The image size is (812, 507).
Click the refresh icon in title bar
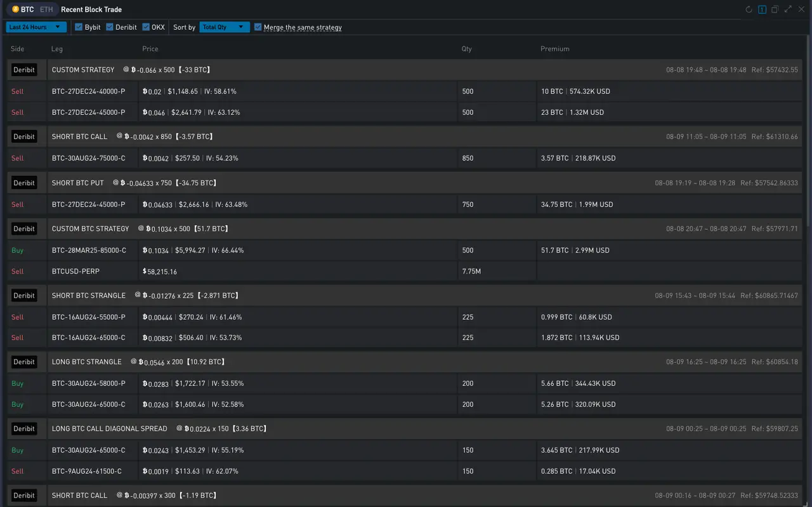coord(749,10)
